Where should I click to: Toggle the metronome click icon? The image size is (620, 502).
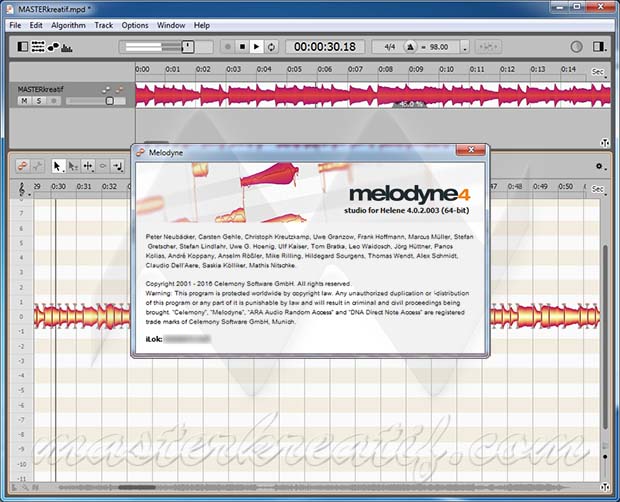(410, 47)
